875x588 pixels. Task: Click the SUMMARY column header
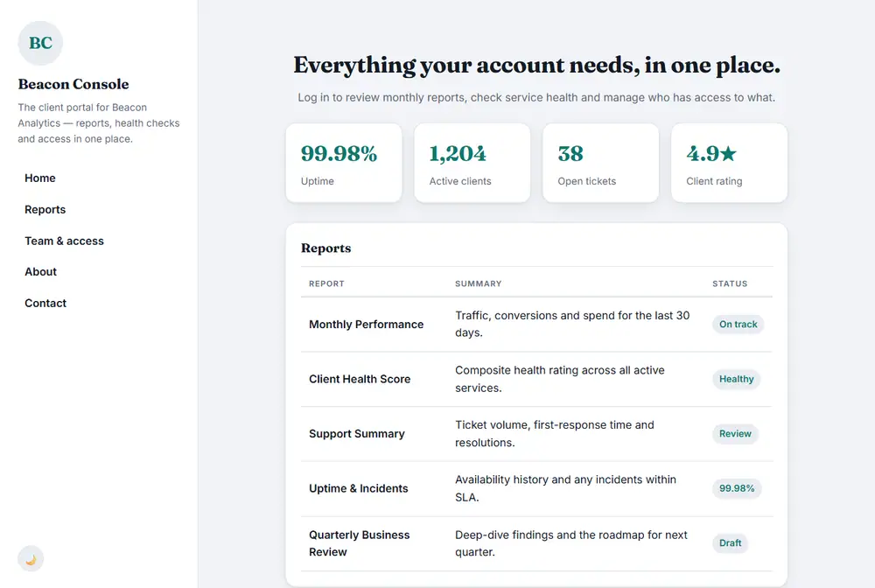479,283
